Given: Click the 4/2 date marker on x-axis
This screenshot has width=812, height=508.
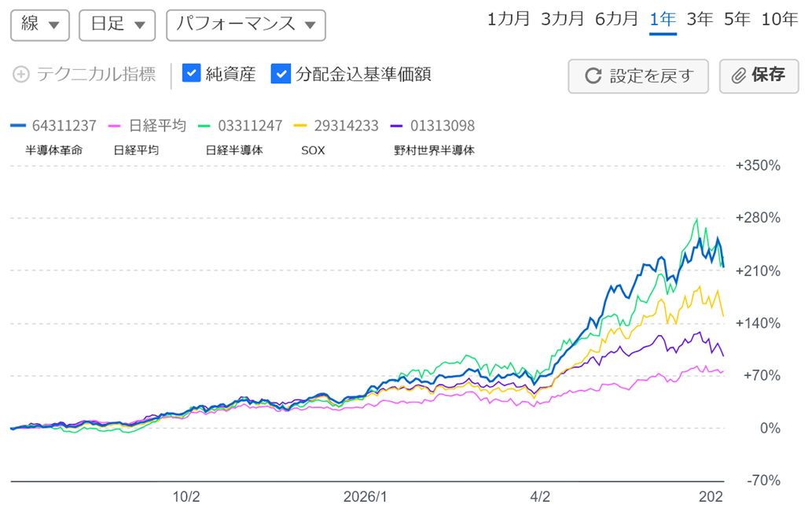Looking at the screenshot, I should [x=540, y=497].
